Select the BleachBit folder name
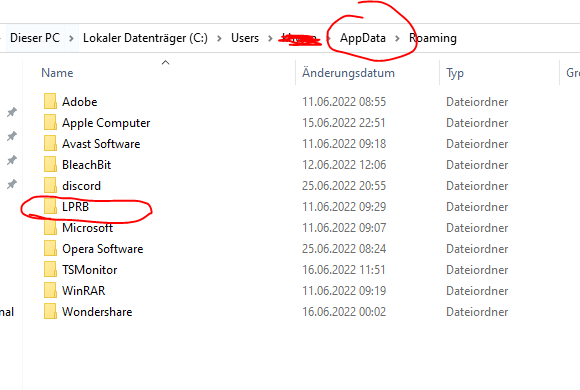580x390 pixels. (x=87, y=165)
